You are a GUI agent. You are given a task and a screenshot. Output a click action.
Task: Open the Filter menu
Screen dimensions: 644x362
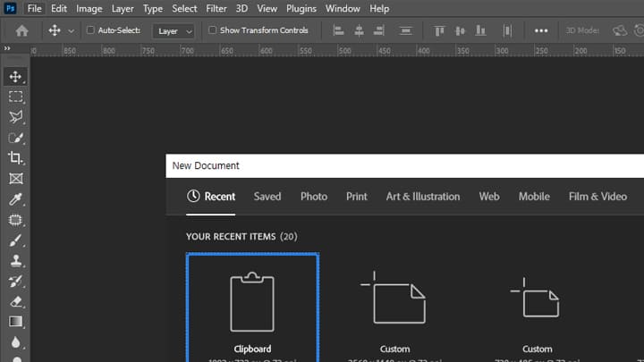[x=216, y=9]
